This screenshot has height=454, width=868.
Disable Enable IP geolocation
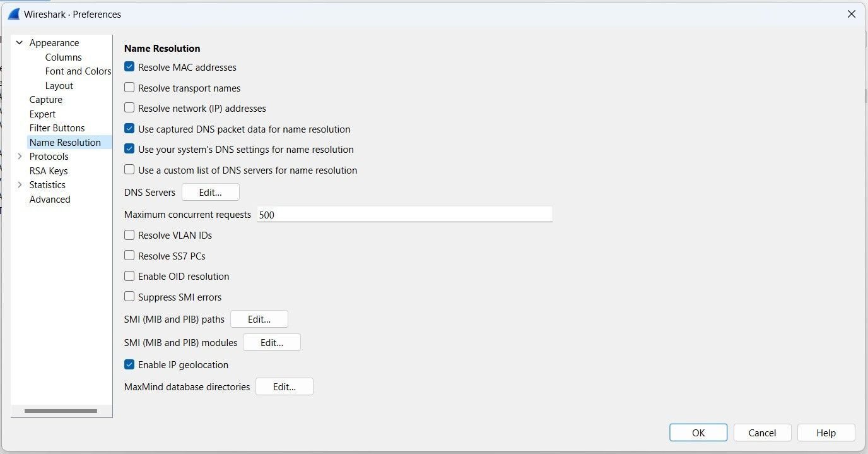129,364
